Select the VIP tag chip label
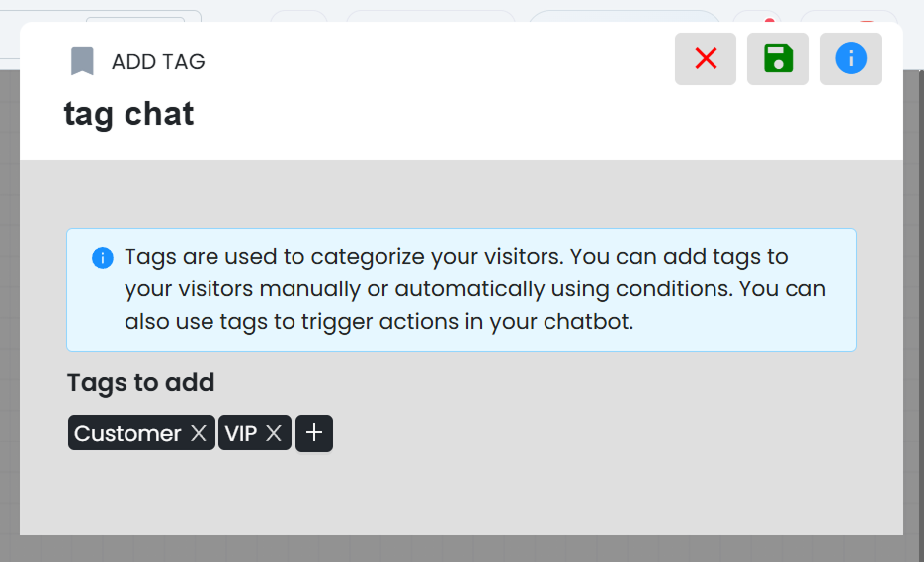This screenshot has height=562, width=924. coord(241,433)
